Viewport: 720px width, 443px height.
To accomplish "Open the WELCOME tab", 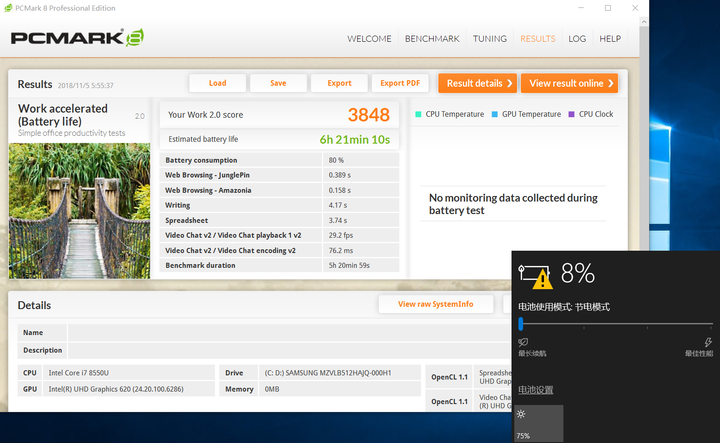I will (369, 39).
